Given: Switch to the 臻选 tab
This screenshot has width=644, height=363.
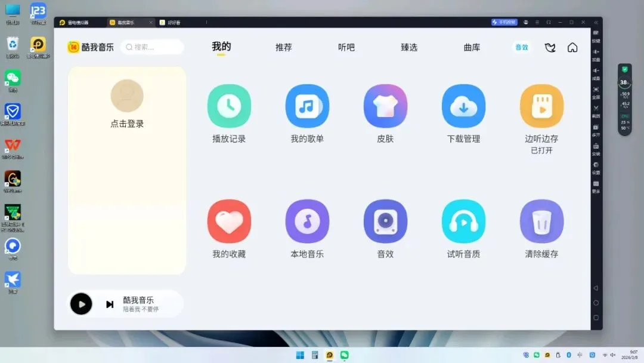Looking at the screenshot, I should [x=409, y=47].
